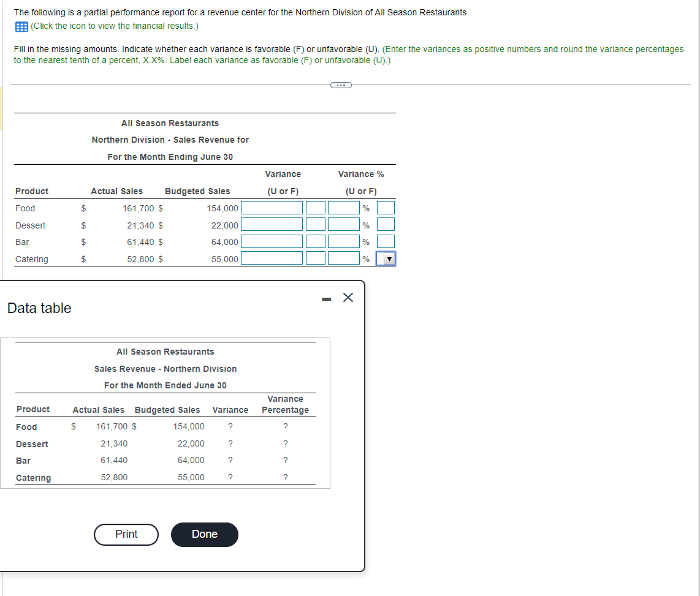
Task: Select the Catering variance U-or-F box
Action: point(315,258)
